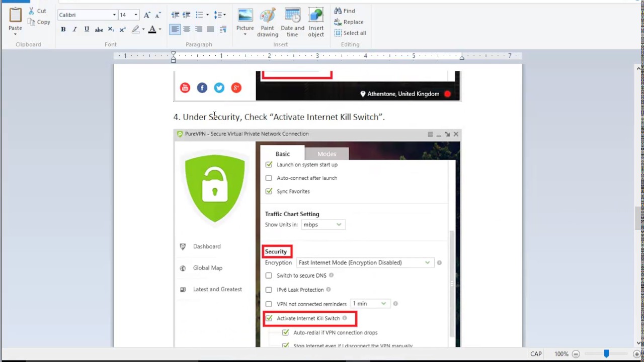Click the Basic tab in the PureVPN image

tap(282, 153)
